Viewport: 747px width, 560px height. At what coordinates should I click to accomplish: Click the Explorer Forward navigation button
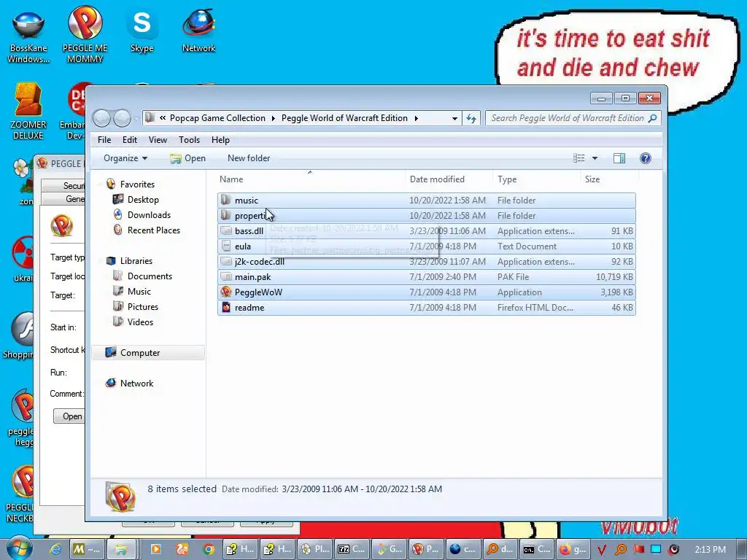click(x=122, y=118)
